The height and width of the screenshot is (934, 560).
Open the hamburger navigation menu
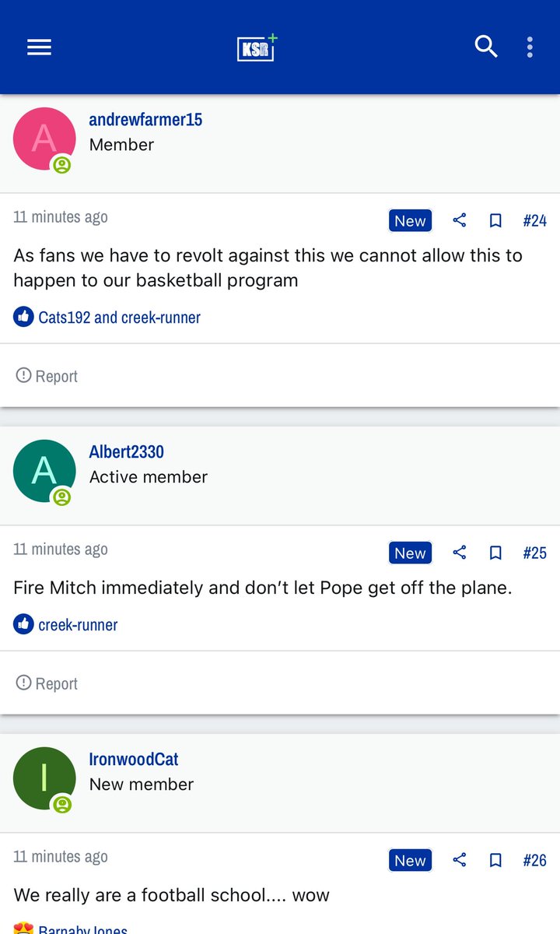[39, 47]
